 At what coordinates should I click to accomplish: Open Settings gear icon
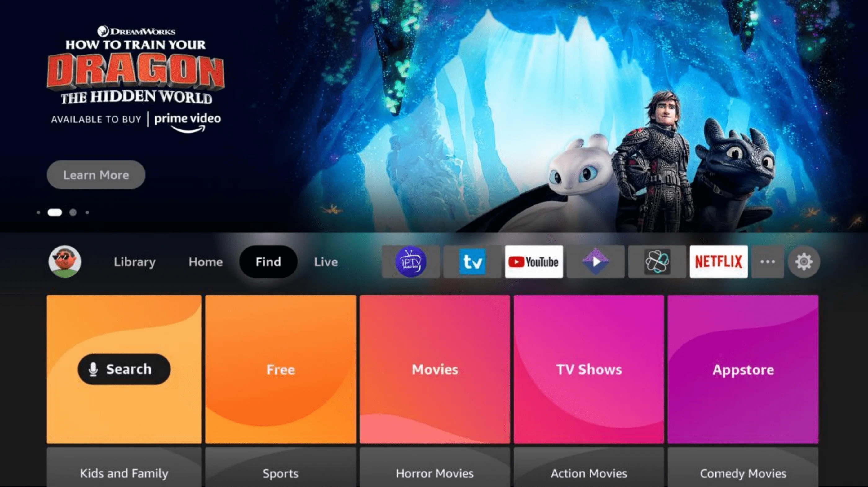click(804, 261)
